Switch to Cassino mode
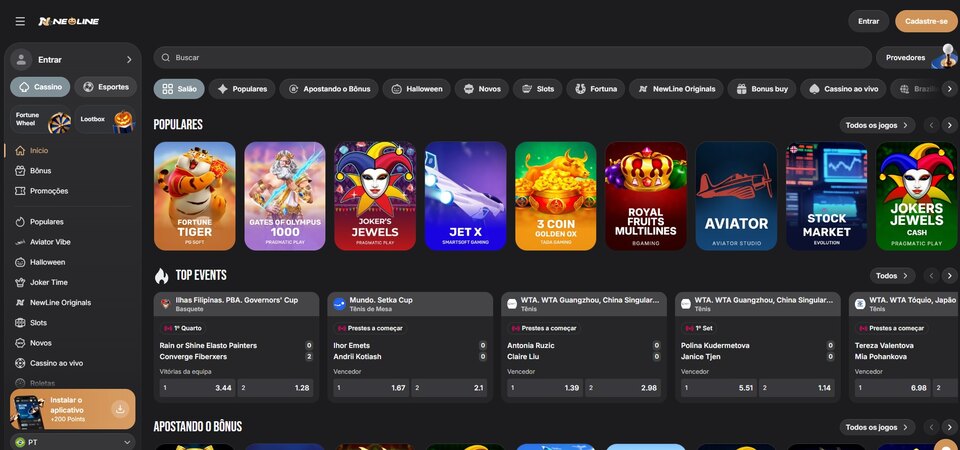Image resolution: width=960 pixels, height=450 pixels. 40,87
